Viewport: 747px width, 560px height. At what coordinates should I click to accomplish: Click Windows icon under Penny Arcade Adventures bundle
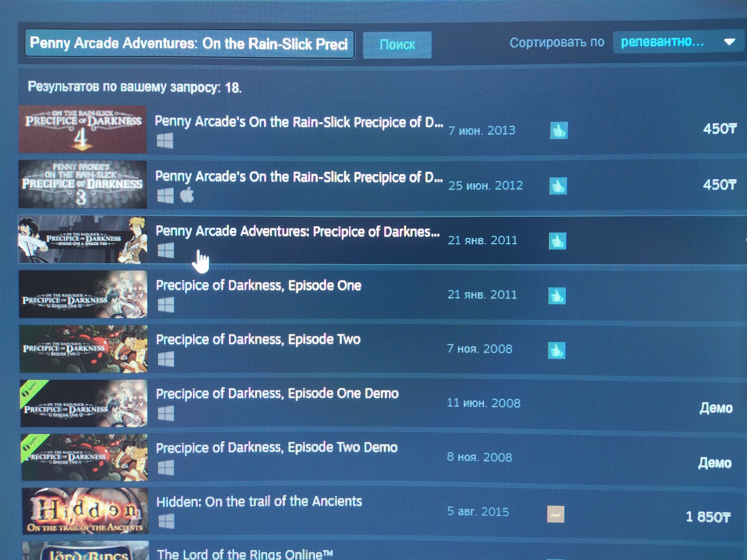pyautogui.click(x=166, y=250)
